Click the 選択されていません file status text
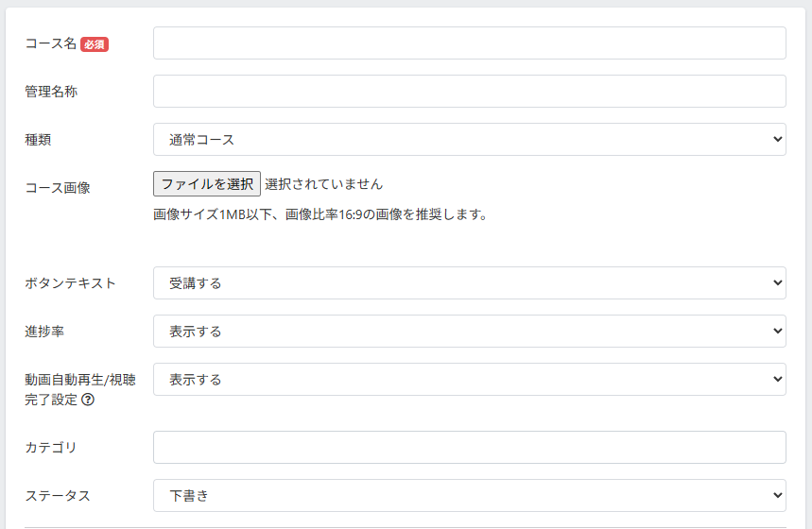This screenshot has width=812, height=529. pyautogui.click(x=323, y=184)
